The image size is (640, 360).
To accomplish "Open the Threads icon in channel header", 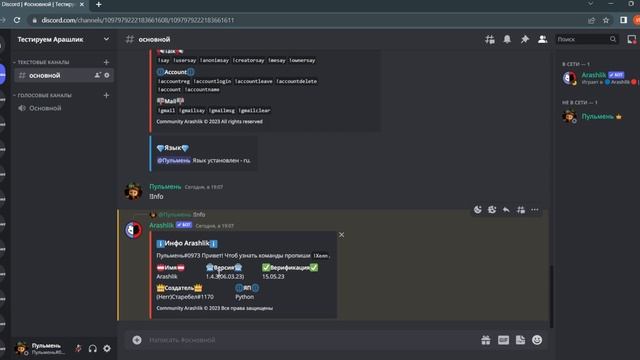I will point(489,39).
